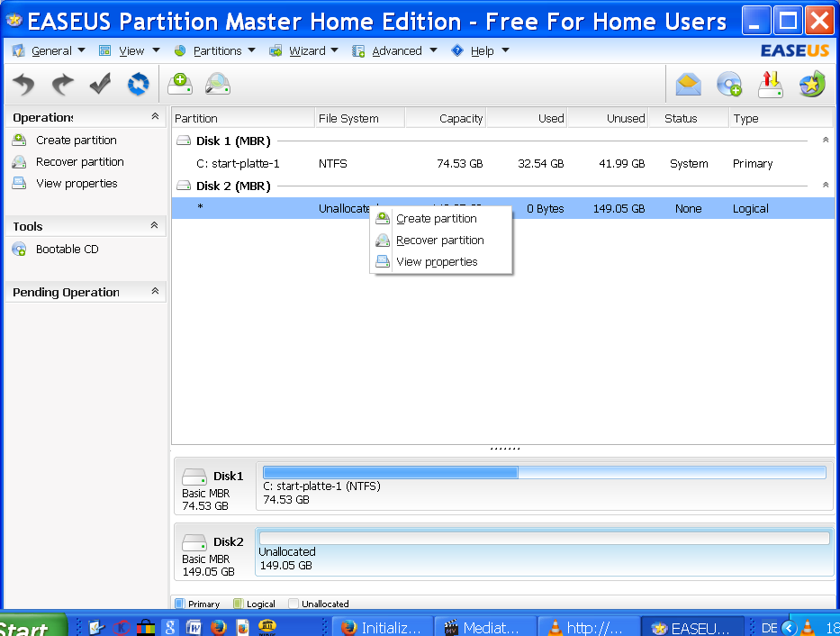Viewport: 840px width, 636px height.
Task: Choose View properties from context menu
Action: tap(441, 262)
